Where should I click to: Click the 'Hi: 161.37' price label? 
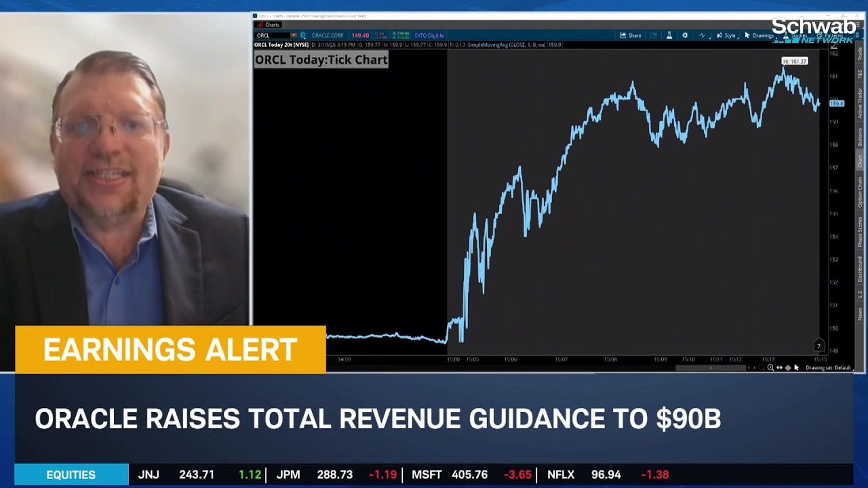(x=795, y=61)
